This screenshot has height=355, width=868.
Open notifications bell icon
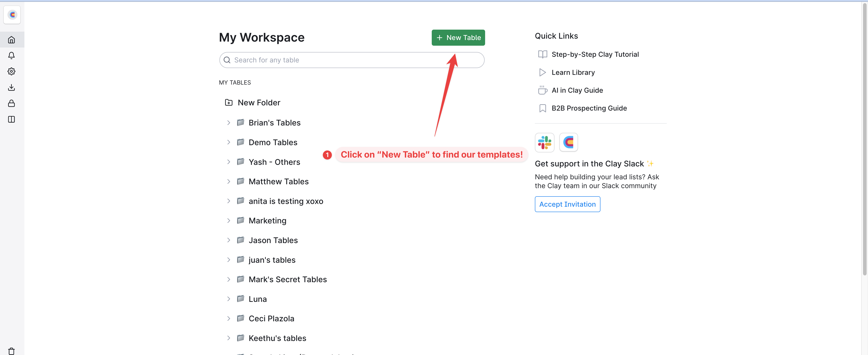12,56
